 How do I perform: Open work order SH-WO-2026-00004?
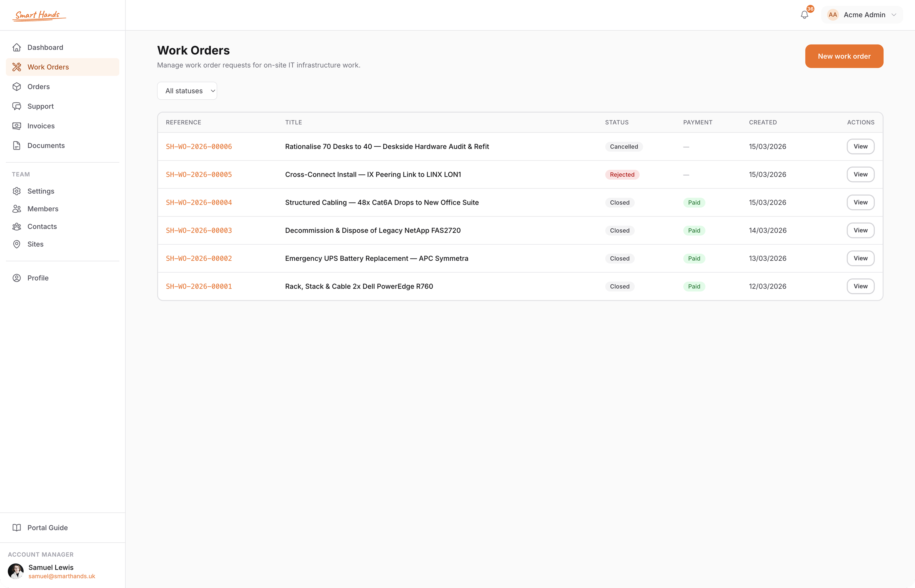click(x=199, y=202)
